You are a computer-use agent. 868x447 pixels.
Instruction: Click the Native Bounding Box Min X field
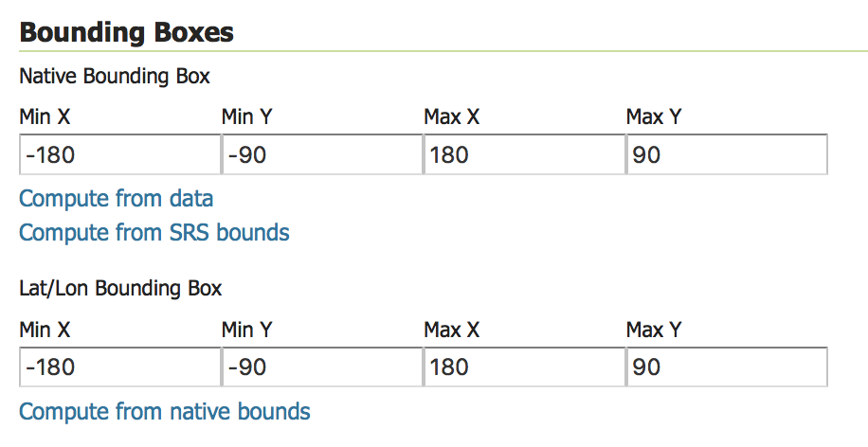pos(119,154)
